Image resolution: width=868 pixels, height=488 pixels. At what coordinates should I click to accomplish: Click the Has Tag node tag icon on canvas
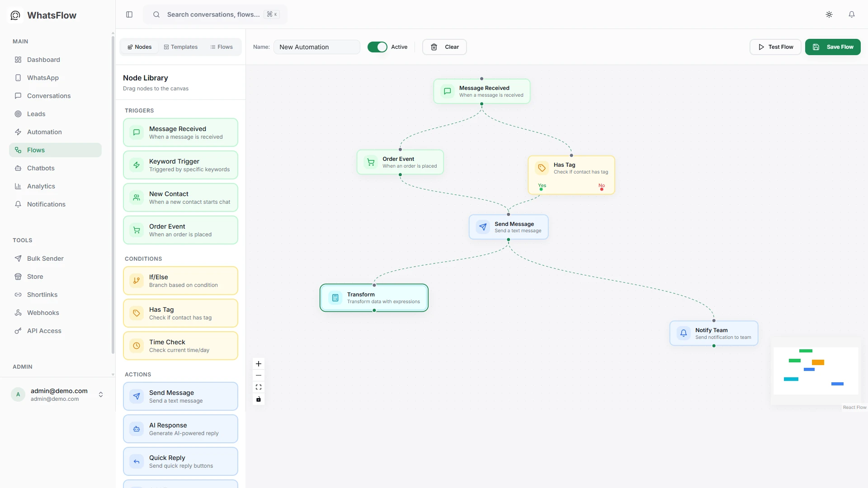pyautogui.click(x=542, y=168)
